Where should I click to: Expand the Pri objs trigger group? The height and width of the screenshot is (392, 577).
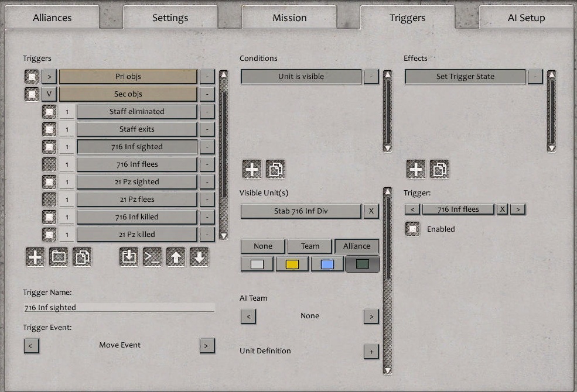coord(49,76)
